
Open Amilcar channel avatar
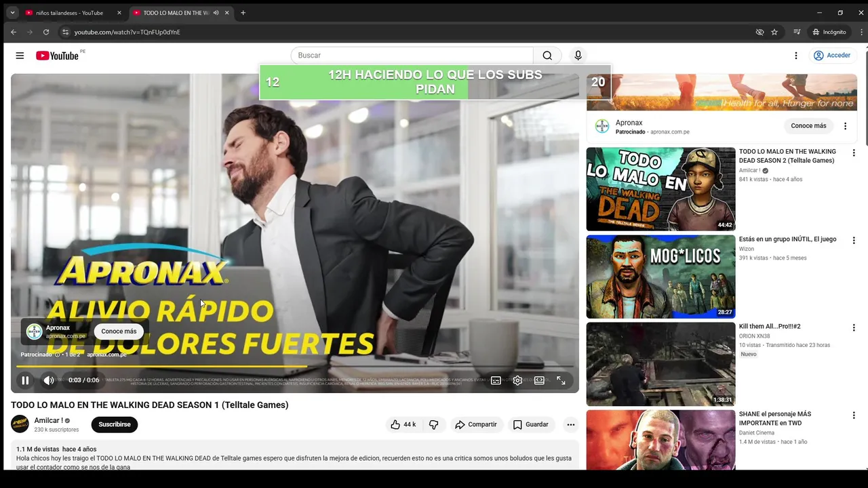coord(20,424)
